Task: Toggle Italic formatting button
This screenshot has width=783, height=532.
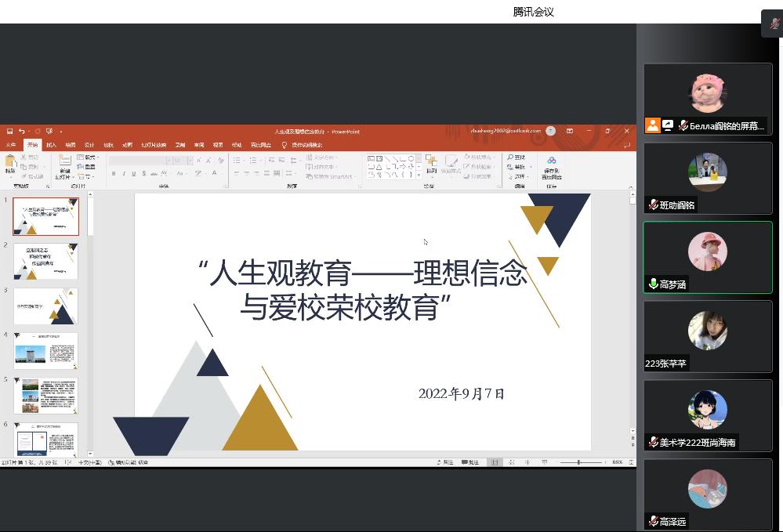Action: [124, 173]
